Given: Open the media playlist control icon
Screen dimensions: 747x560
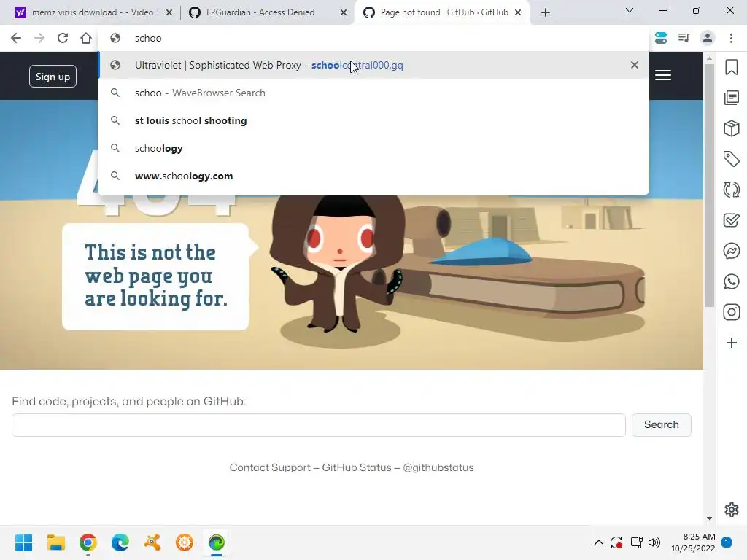Looking at the screenshot, I should 684,38.
